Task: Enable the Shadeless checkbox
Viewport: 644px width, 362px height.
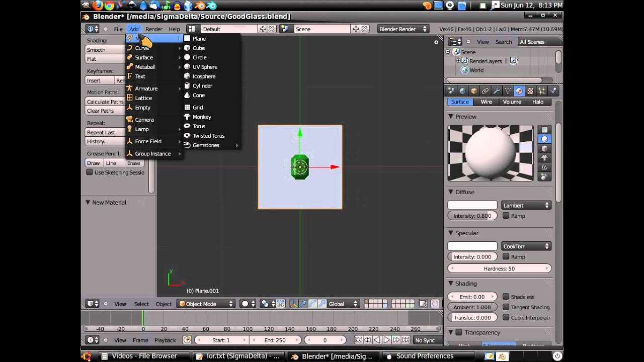Action: pyautogui.click(x=506, y=297)
